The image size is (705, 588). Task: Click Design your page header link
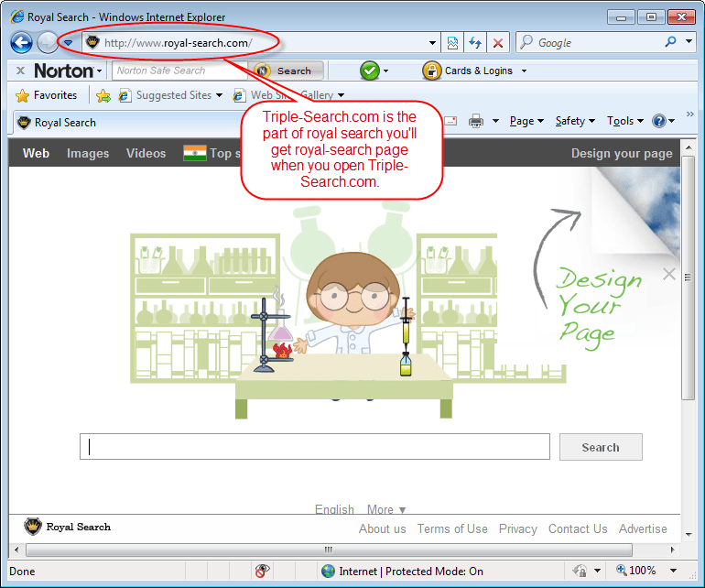(x=622, y=153)
